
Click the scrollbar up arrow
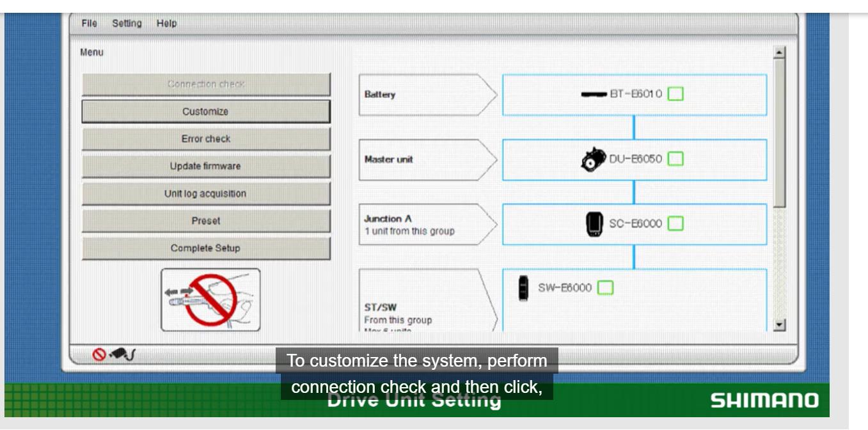[x=779, y=53]
